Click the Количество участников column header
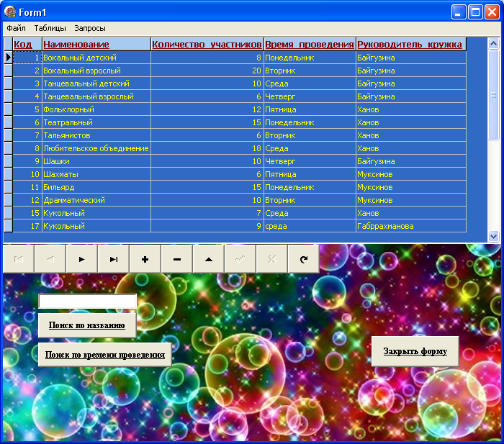Image resolution: width=504 pixels, height=444 pixels. click(207, 45)
